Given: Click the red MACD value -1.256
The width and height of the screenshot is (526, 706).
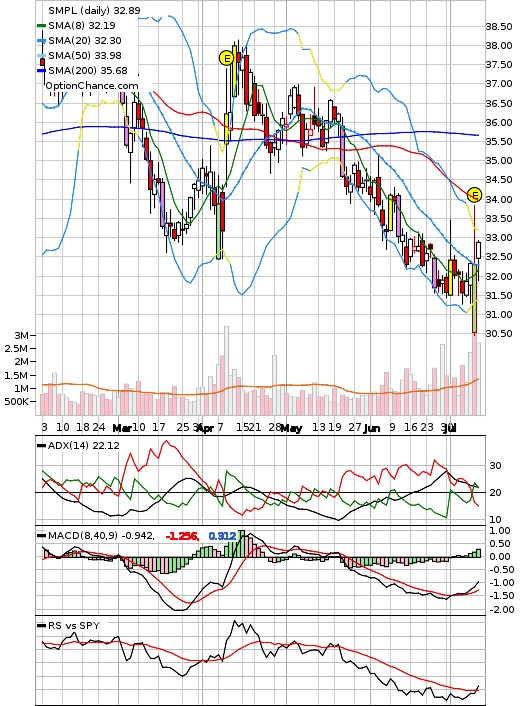Looking at the screenshot, I should click(182, 536).
